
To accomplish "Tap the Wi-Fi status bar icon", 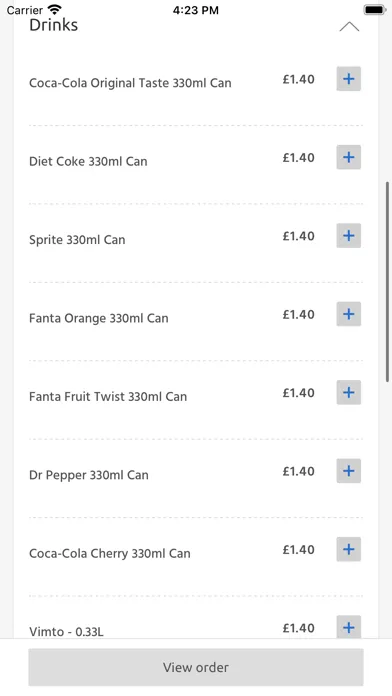I will 55,9.
